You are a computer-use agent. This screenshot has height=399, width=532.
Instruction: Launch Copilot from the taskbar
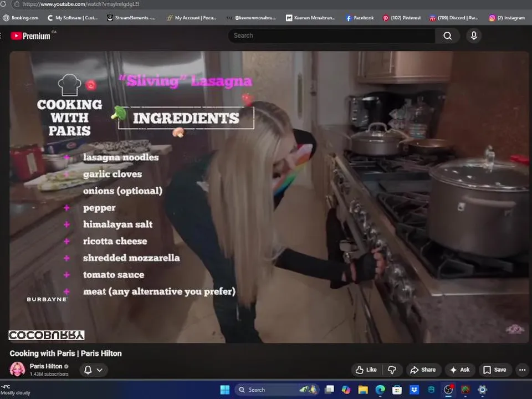tap(346, 390)
